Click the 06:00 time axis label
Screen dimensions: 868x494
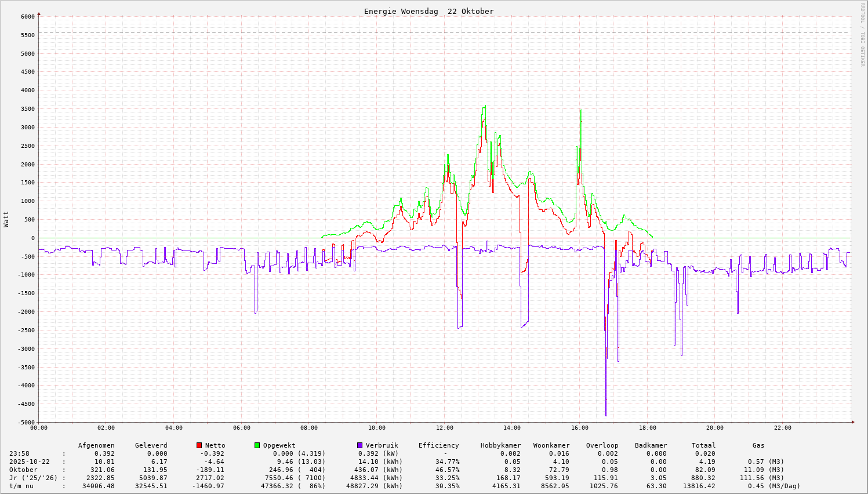tap(241, 428)
